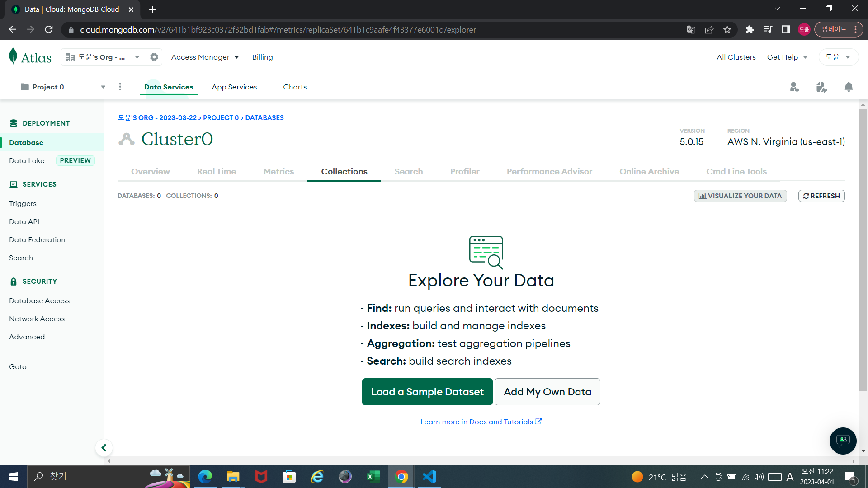Screen dimensions: 868x488
Task: Click the Refresh button
Action: [x=821, y=196]
